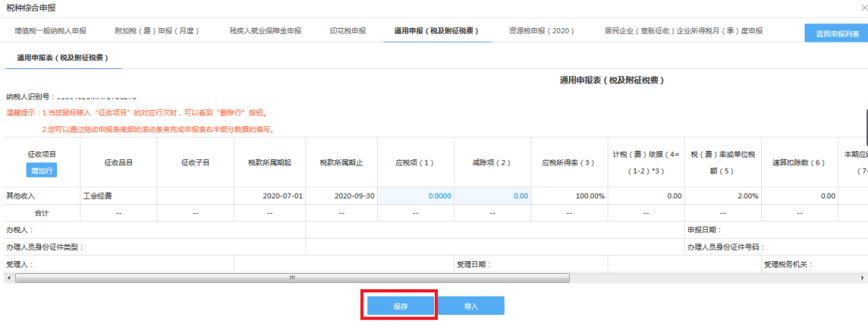868x327 pixels.
Task: Close the 税种综合申报 dialog
Action: tap(863, 8)
